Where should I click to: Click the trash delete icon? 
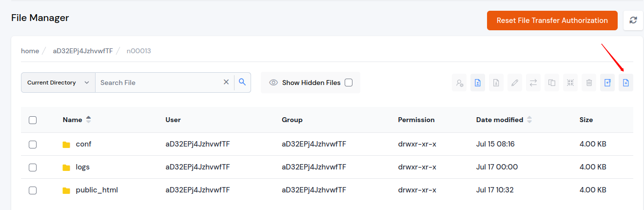(x=589, y=83)
